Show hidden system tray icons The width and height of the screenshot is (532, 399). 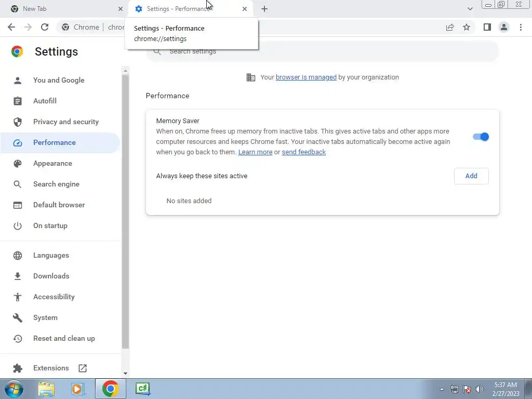click(442, 389)
